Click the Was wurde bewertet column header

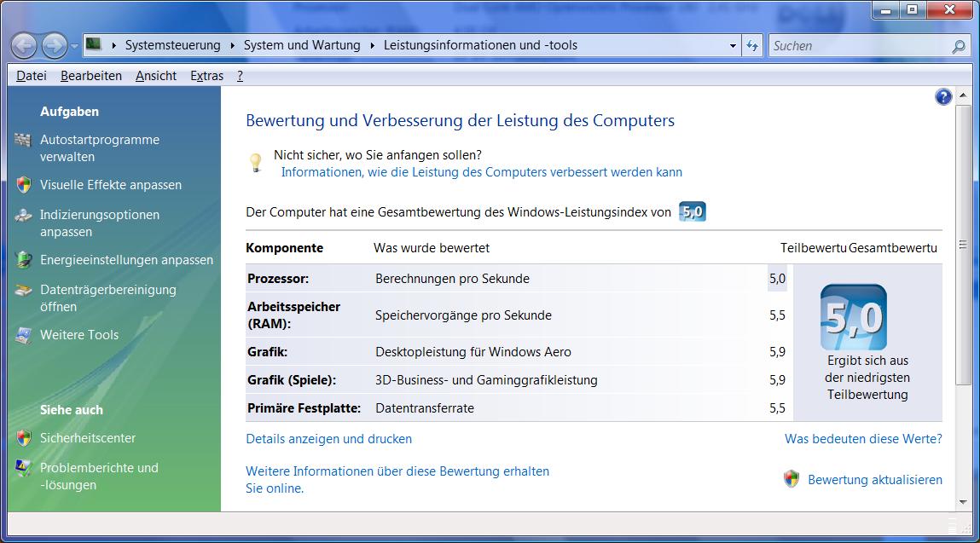tap(432, 248)
